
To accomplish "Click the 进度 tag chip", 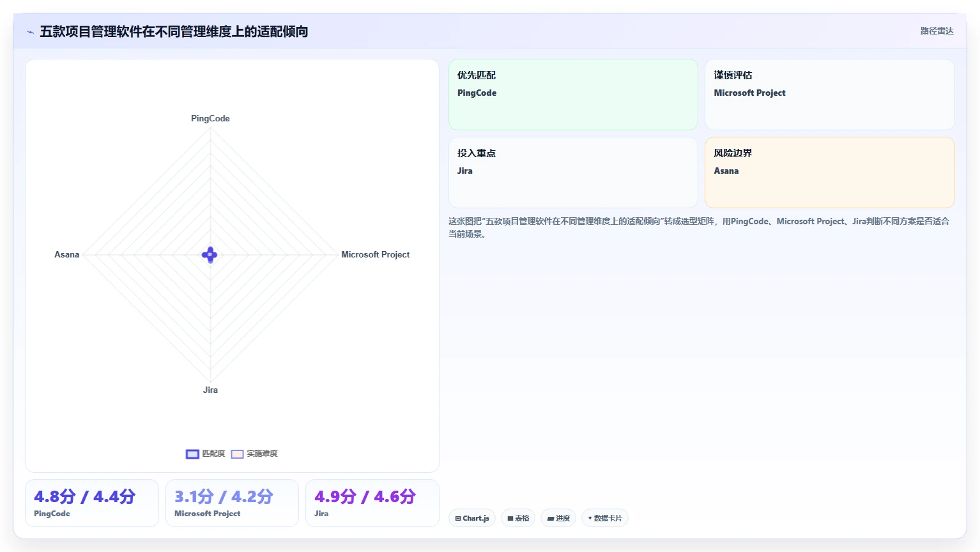I will (x=558, y=518).
